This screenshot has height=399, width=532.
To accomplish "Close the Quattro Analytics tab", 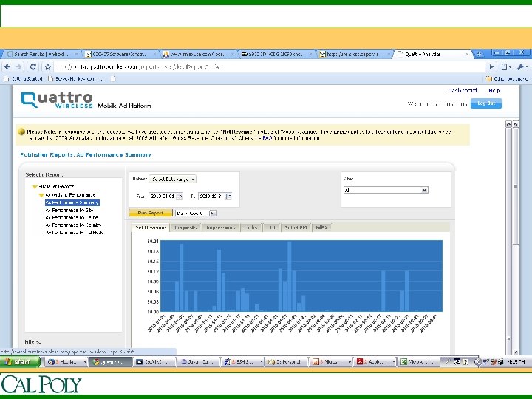I will [467, 54].
